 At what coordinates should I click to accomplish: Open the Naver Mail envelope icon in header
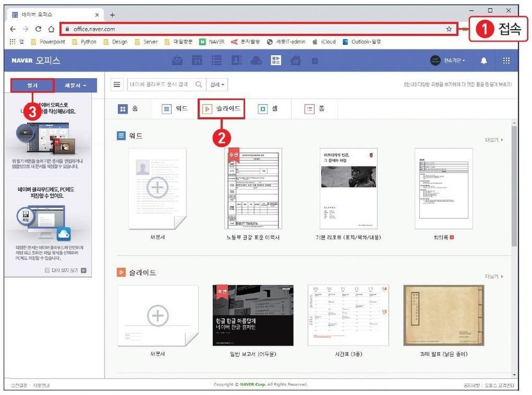click(177, 61)
